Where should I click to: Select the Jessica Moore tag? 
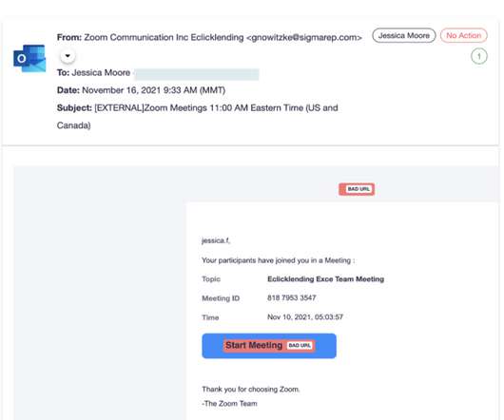404,36
